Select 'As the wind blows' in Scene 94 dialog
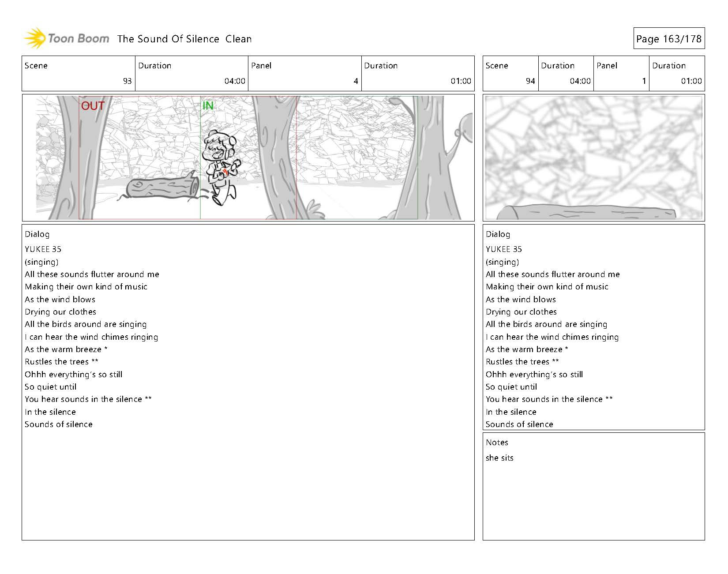The image size is (728, 574). [x=521, y=299]
